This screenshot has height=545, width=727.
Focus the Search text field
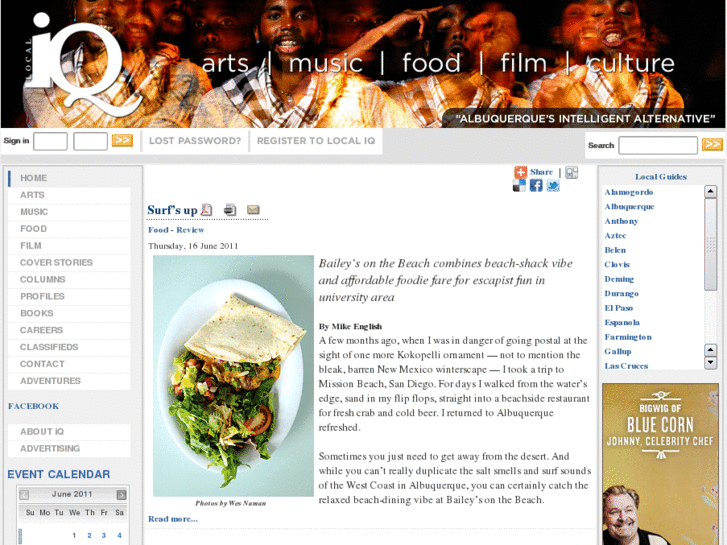(658, 145)
